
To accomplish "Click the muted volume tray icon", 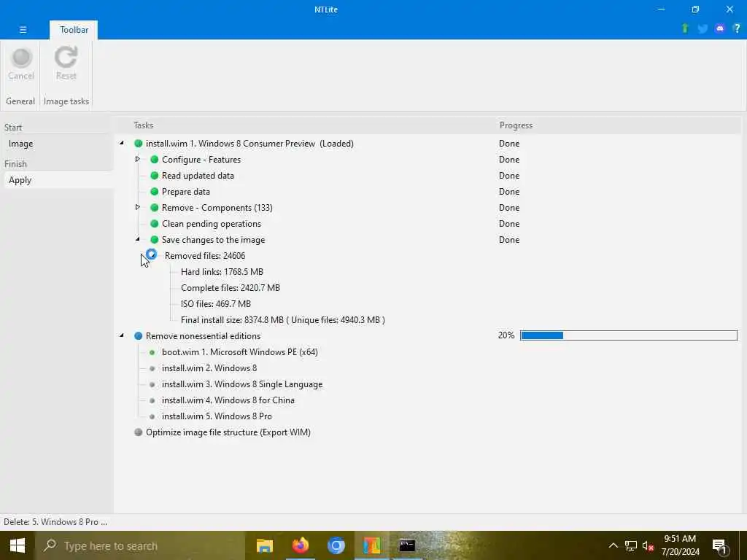I will 648,545.
